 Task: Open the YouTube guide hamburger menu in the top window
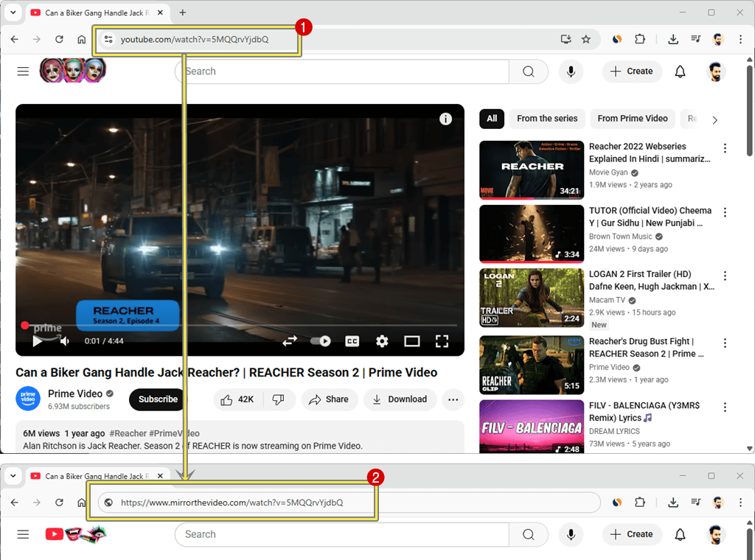pos(23,71)
